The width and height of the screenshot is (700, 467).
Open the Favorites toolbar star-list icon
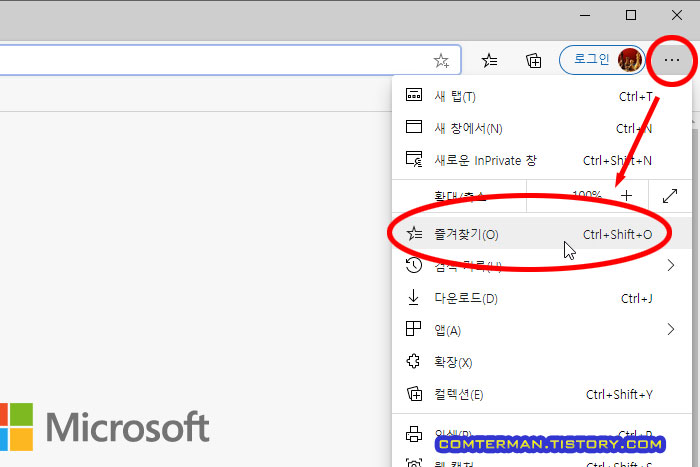click(x=489, y=60)
